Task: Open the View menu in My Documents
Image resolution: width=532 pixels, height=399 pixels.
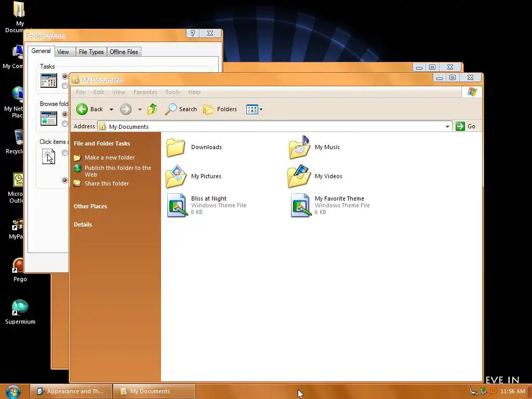Action: (x=119, y=92)
